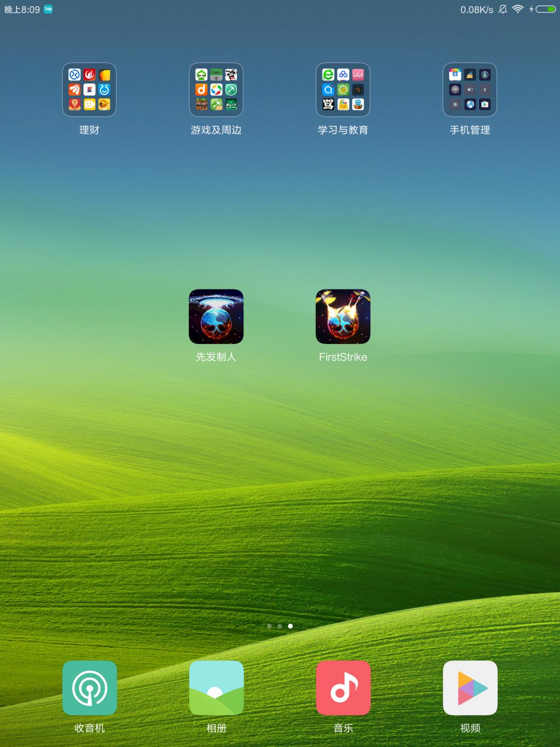Tap the 游戏及周边 folder label
Viewport: 560px width, 747px height.
(x=216, y=130)
